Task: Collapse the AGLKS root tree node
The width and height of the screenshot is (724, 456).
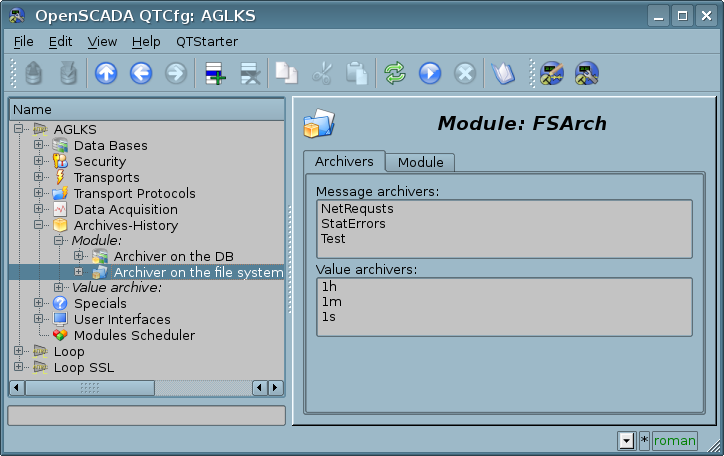Action: tap(18, 129)
